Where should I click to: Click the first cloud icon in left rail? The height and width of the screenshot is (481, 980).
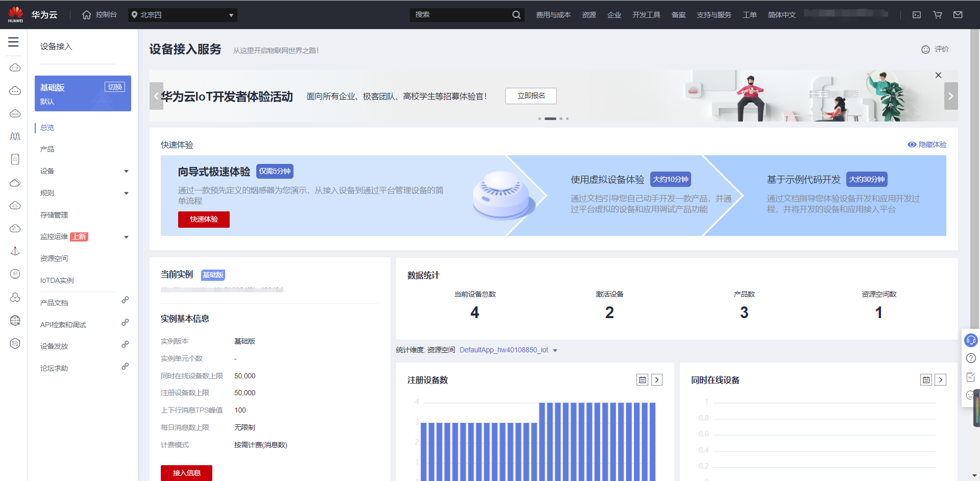[x=15, y=68]
